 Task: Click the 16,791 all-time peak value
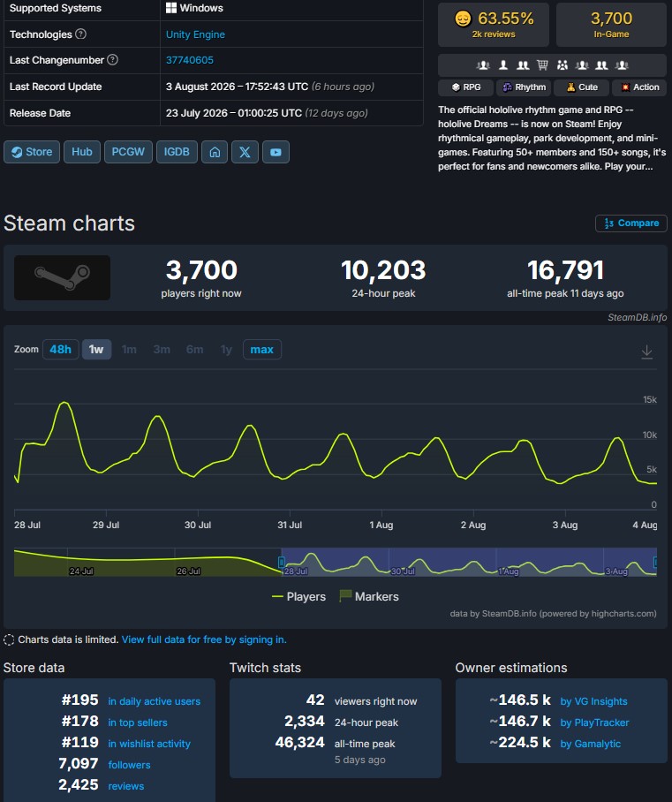[x=566, y=270]
